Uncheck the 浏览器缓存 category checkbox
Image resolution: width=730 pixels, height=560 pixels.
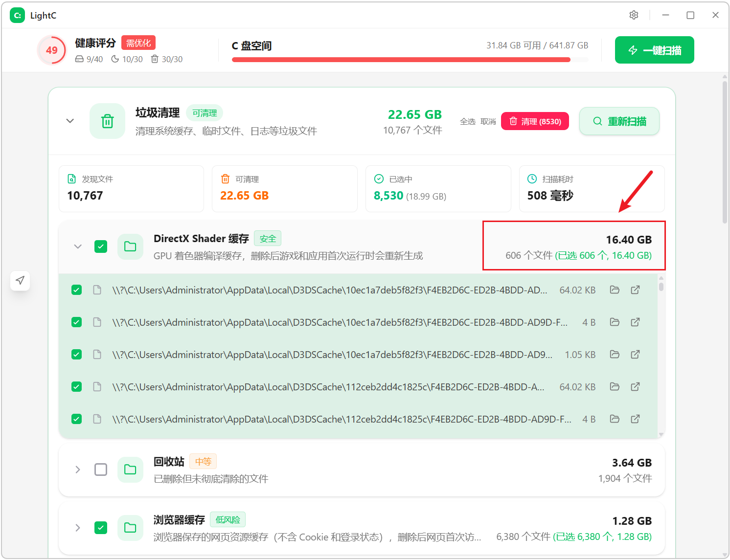tap(101, 528)
